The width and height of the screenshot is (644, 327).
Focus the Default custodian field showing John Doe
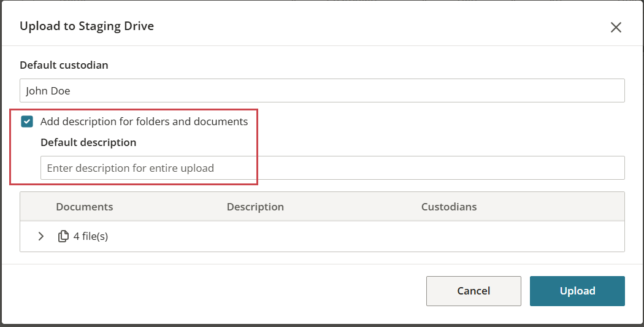[x=322, y=90]
